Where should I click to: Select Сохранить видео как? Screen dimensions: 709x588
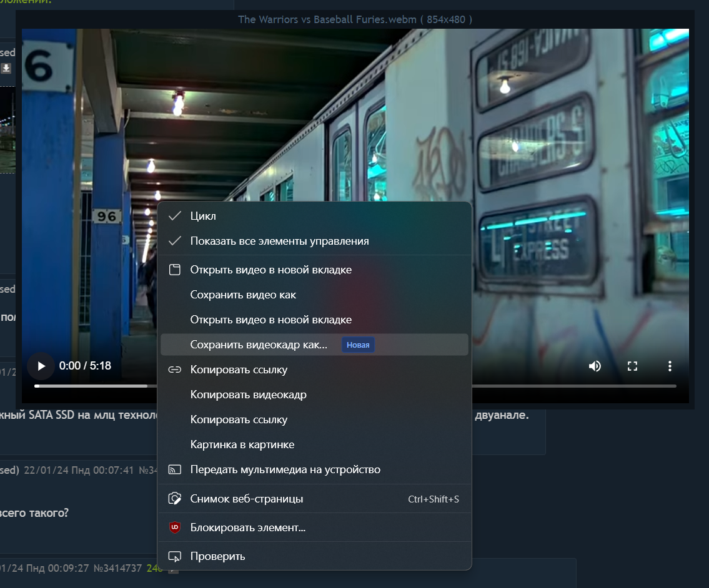click(314, 295)
